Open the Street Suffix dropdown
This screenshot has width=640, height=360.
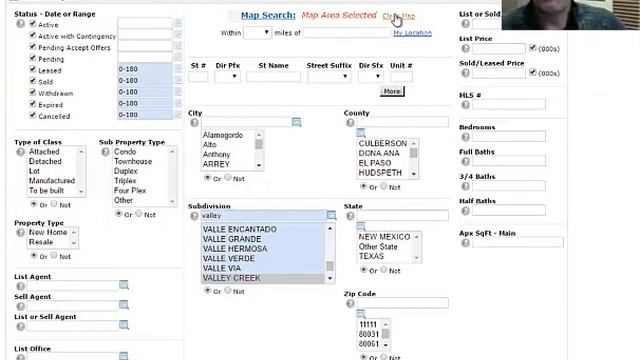click(x=329, y=76)
